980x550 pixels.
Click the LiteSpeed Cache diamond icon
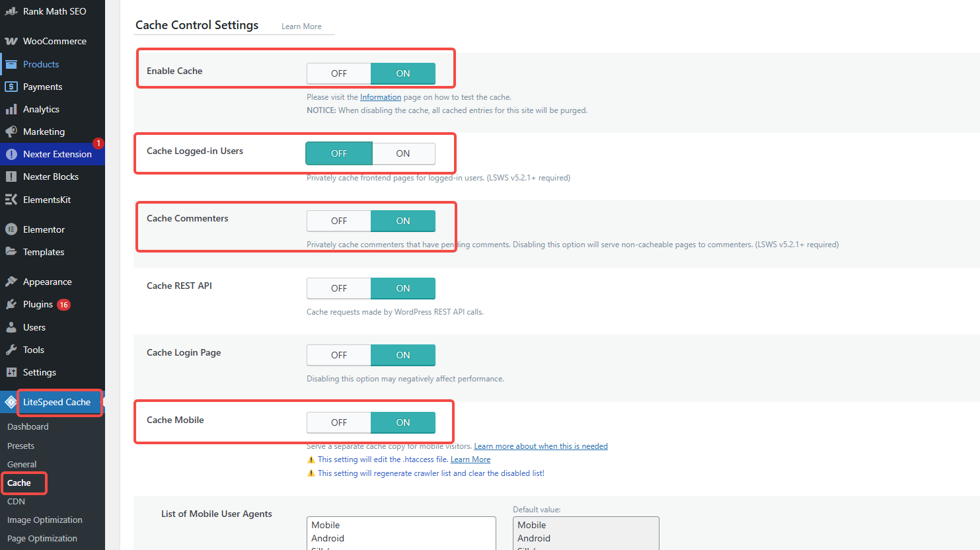[x=11, y=402]
